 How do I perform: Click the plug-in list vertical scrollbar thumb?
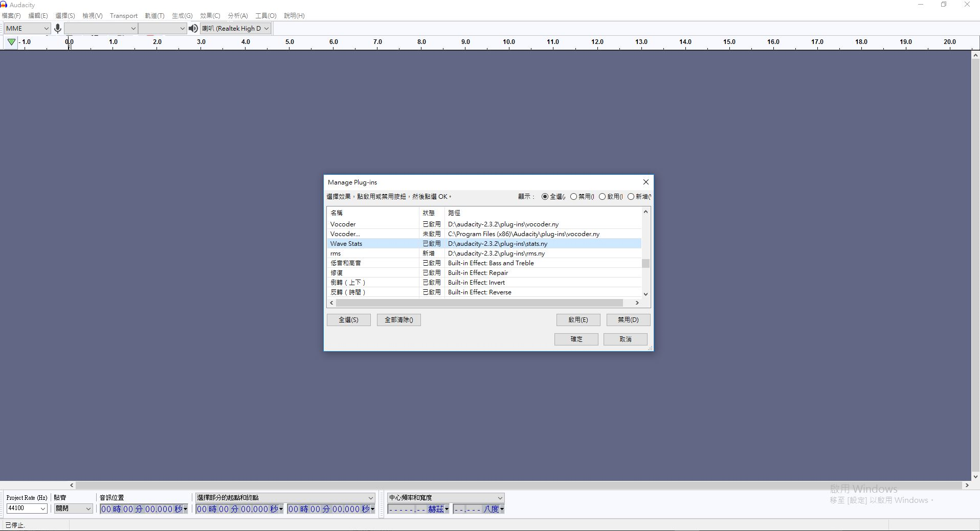coord(645,263)
